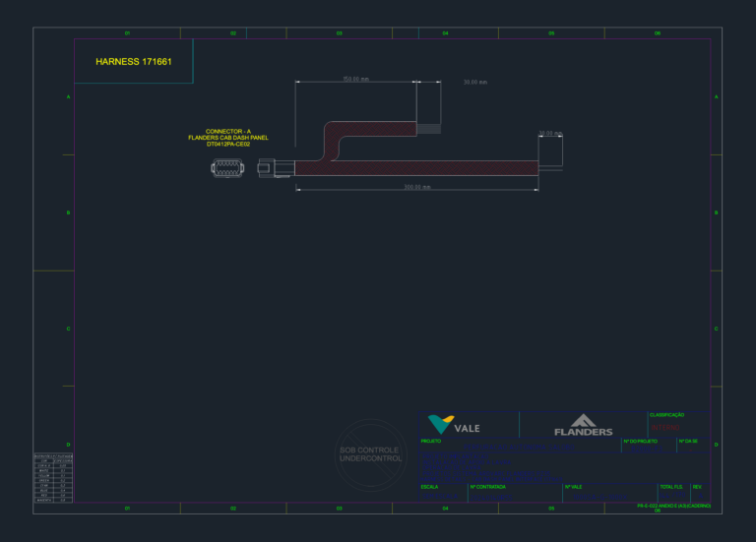Click the 150.00 mm dimension text
Image resolution: width=756 pixels, height=542 pixels.
355,79
